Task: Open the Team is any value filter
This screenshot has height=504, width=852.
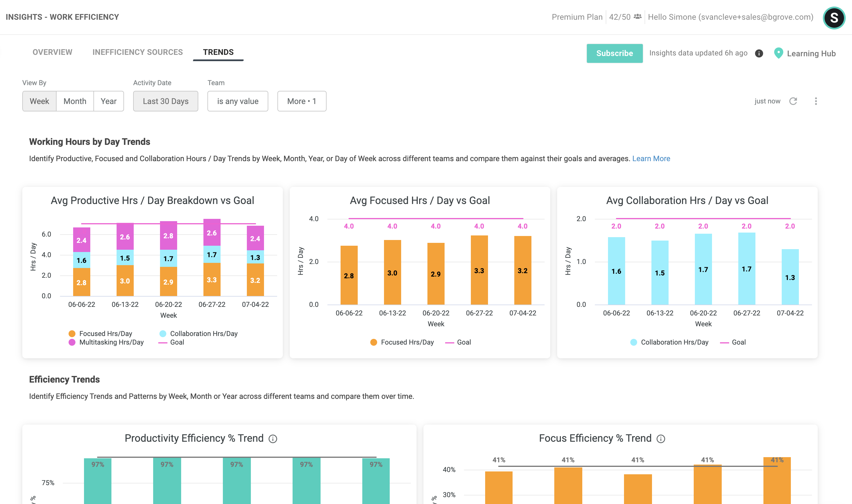Action: [238, 101]
